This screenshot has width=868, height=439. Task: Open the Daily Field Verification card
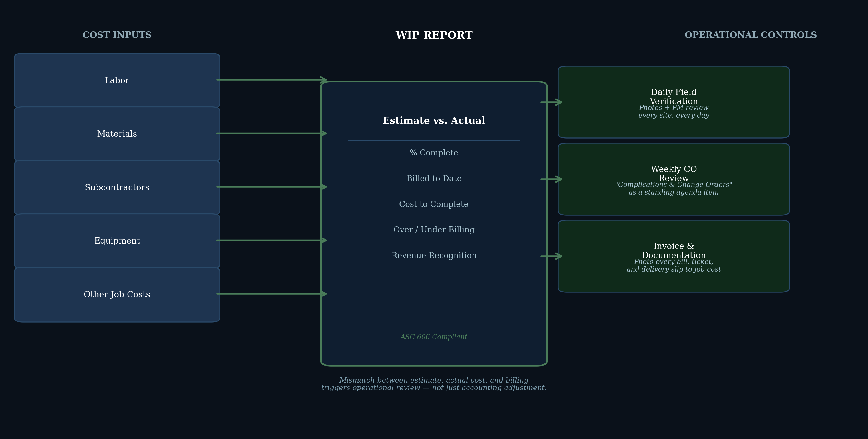(674, 102)
